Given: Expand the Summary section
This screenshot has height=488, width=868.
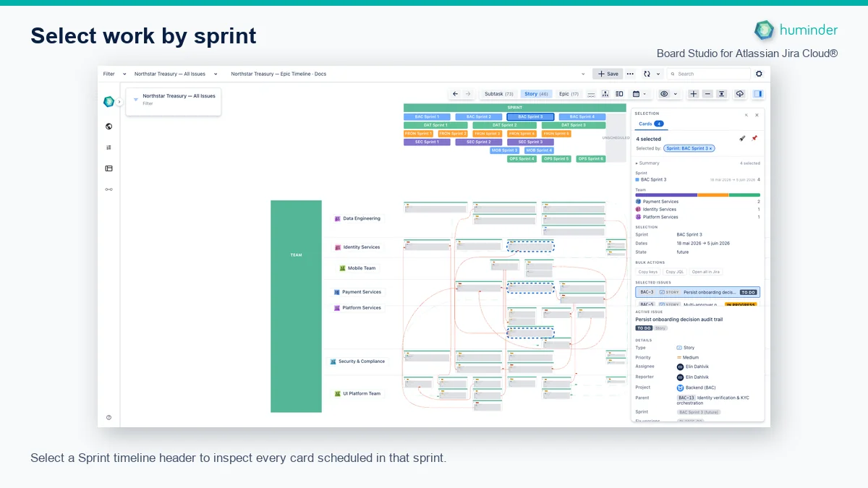Looking at the screenshot, I should pyautogui.click(x=648, y=163).
